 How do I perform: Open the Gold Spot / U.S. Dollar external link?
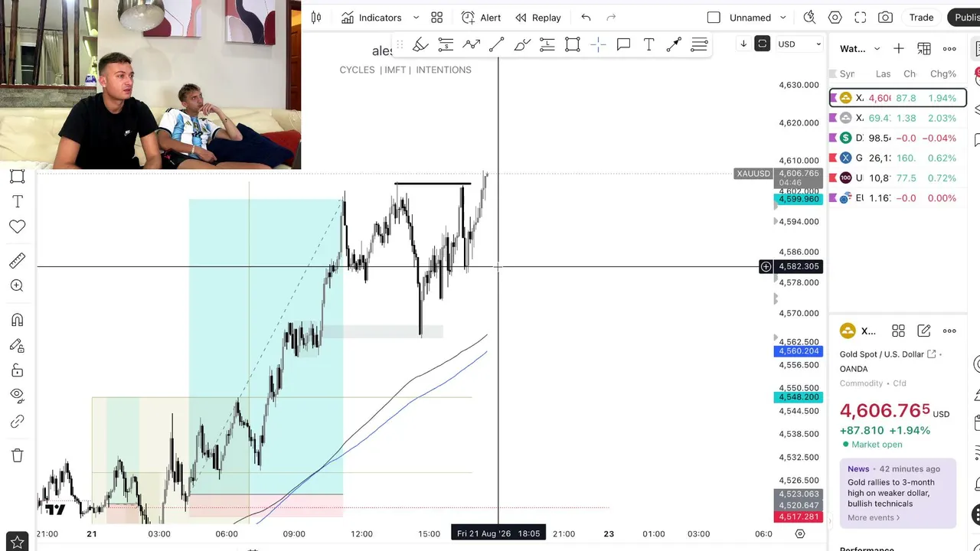(932, 354)
